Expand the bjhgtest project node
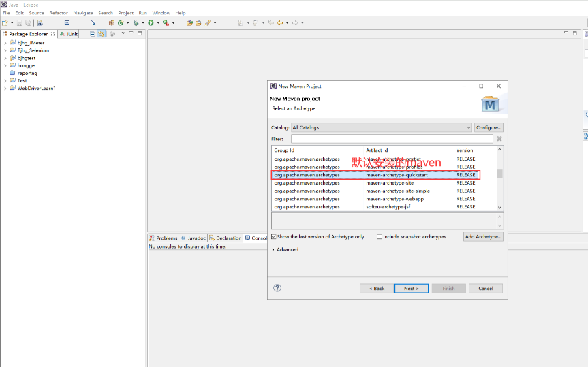The height and width of the screenshot is (367, 588). [x=5, y=58]
